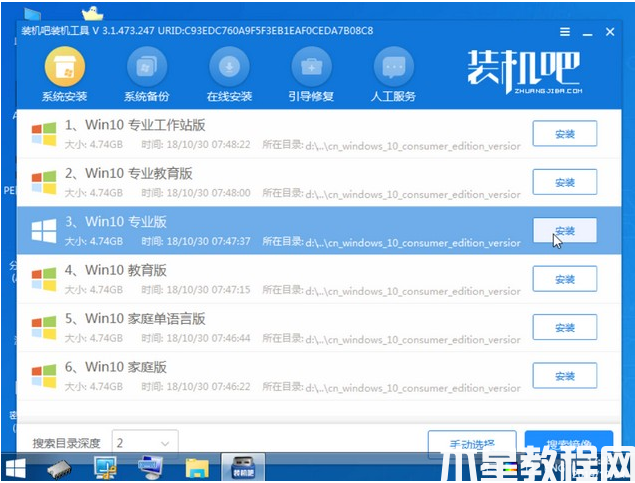Select the Win10 专业教育版 row title

point(128,173)
